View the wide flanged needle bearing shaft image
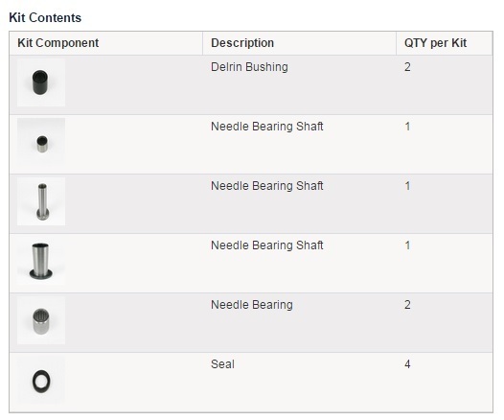This screenshot has width=504, height=420. click(x=41, y=261)
